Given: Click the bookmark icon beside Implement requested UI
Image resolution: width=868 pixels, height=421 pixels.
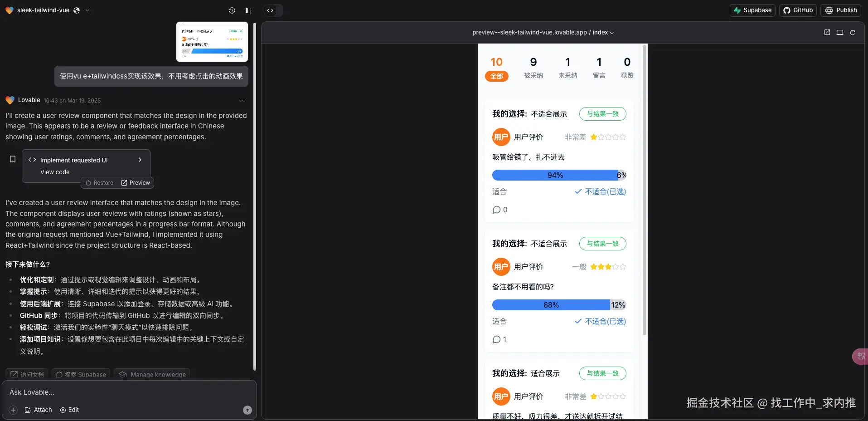Looking at the screenshot, I should coord(13,159).
